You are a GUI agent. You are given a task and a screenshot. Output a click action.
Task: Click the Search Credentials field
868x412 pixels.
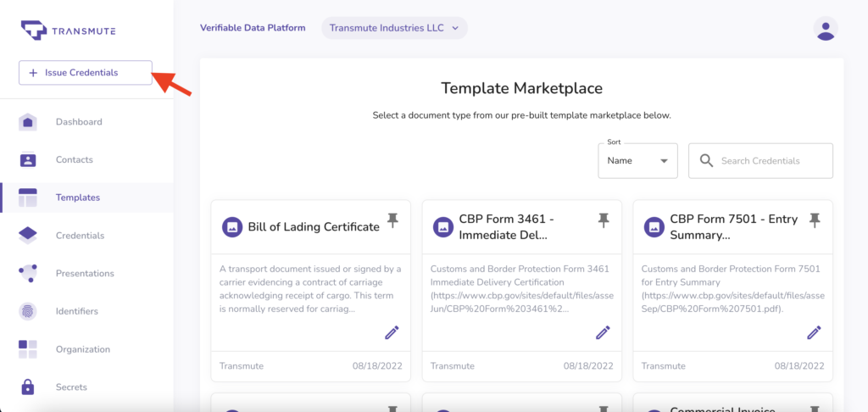click(x=760, y=160)
